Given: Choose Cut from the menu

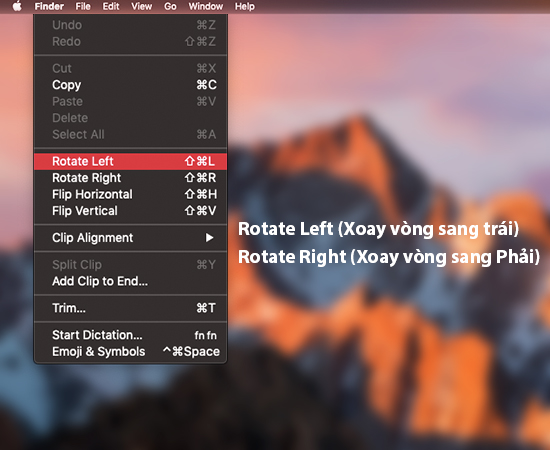Looking at the screenshot, I should (x=130, y=68).
